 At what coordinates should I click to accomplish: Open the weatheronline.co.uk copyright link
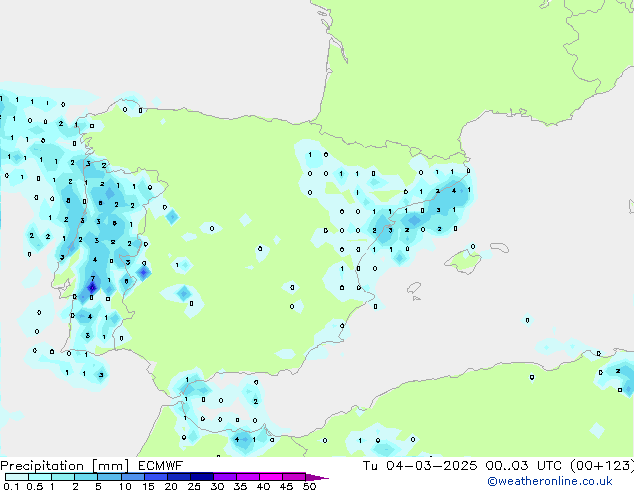[x=550, y=481]
